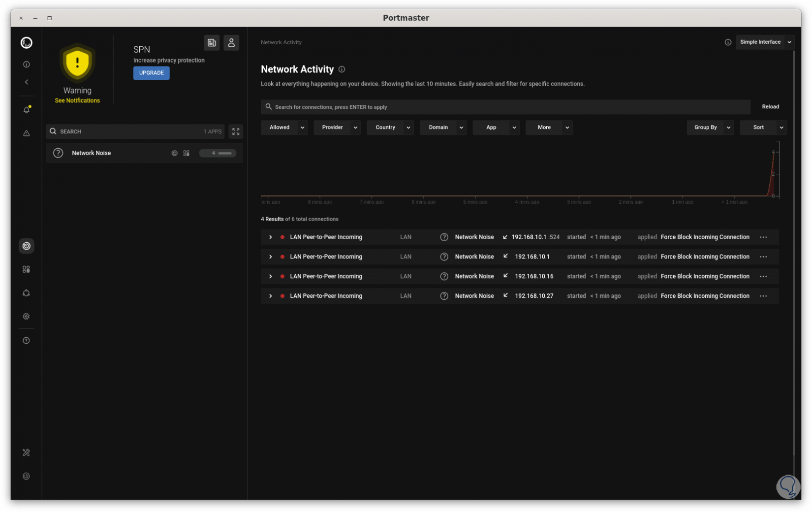Click the info icon beside Simple Interface
Screen dimensions: 812x512
coord(728,42)
